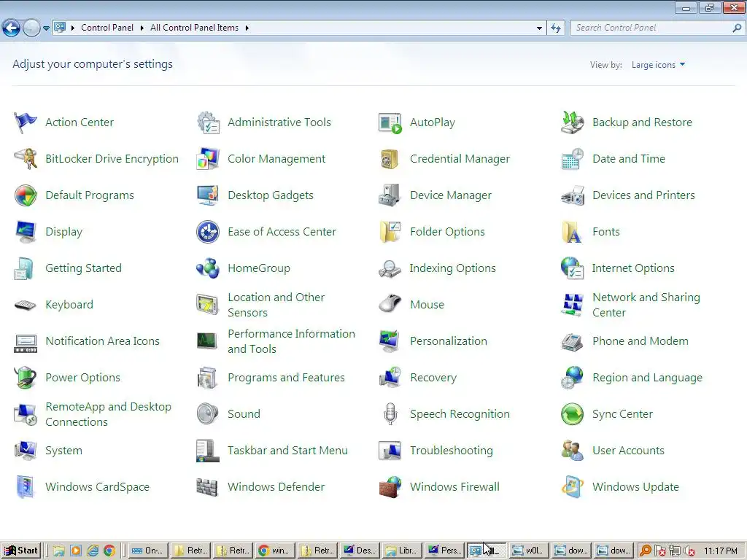Open the Backup and Restore icon
This screenshot has height=560, width=747.
pyautogui.click(x=573, y=122)
